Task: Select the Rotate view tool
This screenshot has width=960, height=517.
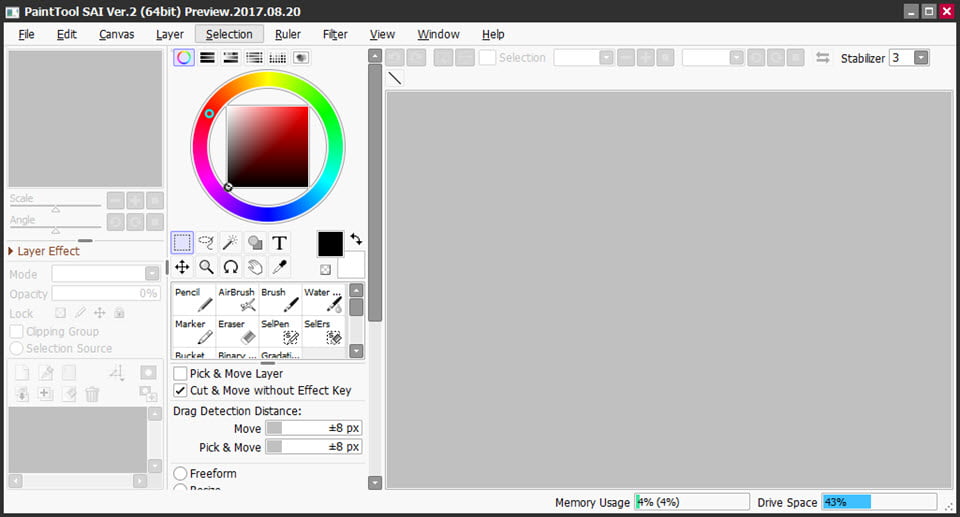Action: pos(230,267)
